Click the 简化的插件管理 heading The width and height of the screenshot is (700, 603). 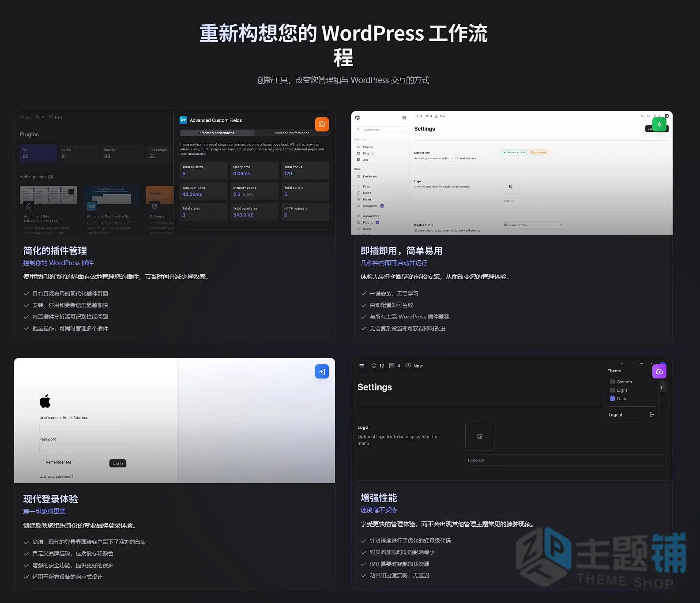(55, 251)
